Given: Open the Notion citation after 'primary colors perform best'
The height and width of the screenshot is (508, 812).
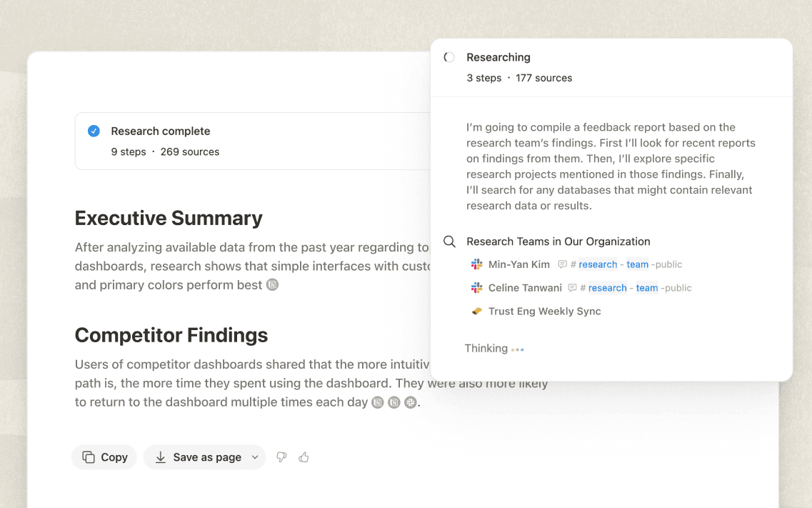Looking at the screenshot, I should [x=271, y=285].
